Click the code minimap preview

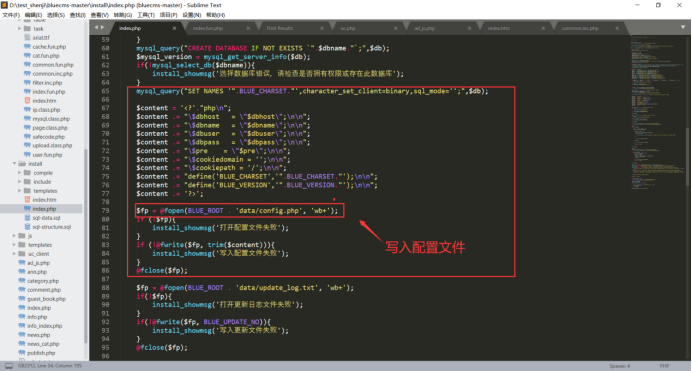[x=658, y=112]
